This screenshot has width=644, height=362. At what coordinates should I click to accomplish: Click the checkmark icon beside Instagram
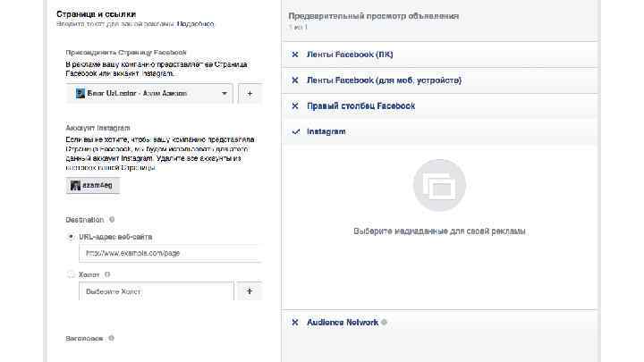[295, 131]
